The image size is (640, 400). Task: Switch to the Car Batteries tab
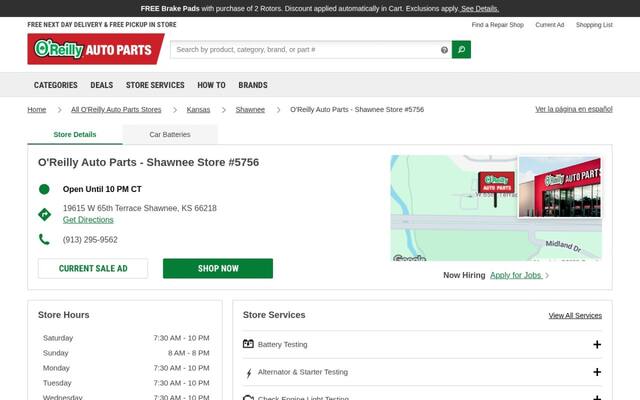(x=170, y=134)
